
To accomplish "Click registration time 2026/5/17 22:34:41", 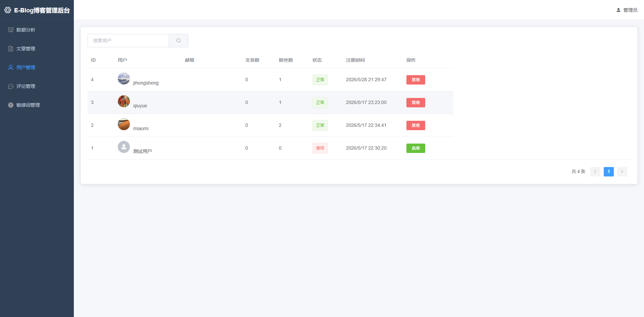I will (x=366, y=125).
